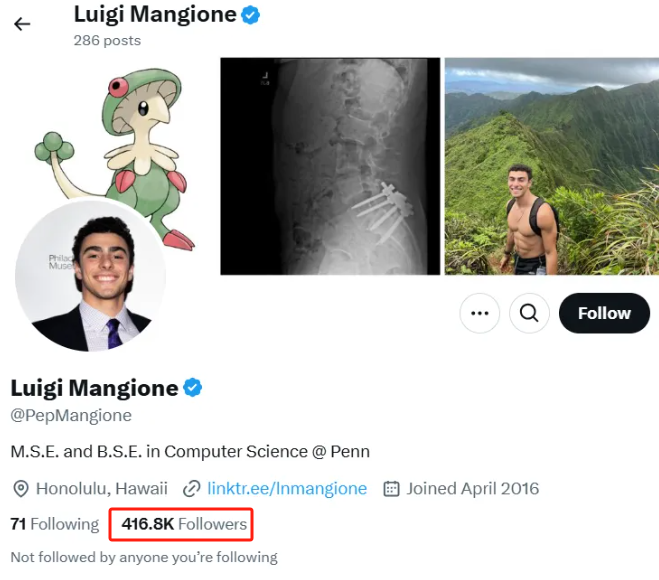The height and width of the screenshot is (580, 659).
Task: View the 71 Following list
Action: tap(55, 524)
